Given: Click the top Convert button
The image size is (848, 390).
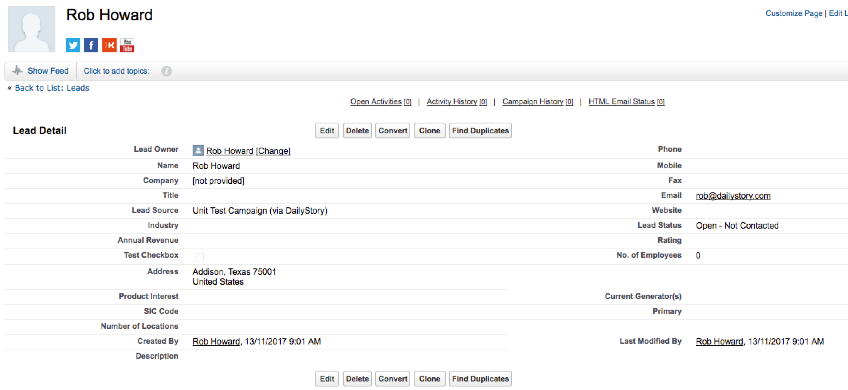Looking at the screenshot, I should tap(393, 131).
